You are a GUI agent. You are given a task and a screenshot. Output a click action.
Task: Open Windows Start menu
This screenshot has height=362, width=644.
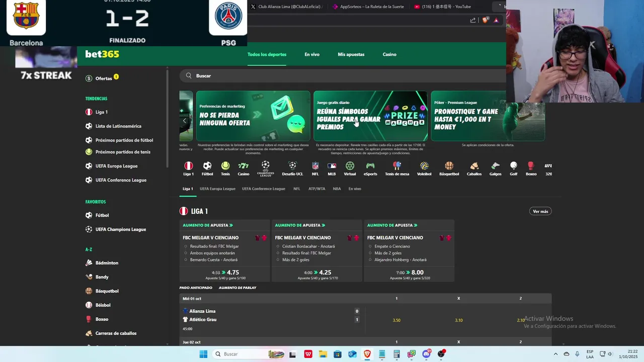(x=203, y=354)
